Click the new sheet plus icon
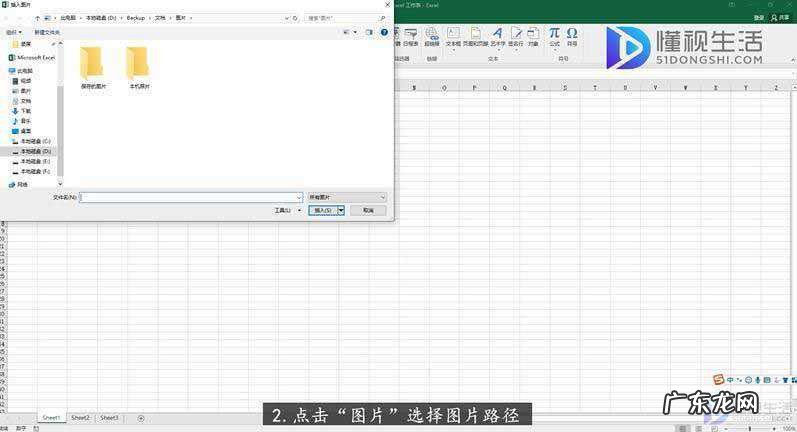This screenshot has height=432, width=797. coord(141,418)
